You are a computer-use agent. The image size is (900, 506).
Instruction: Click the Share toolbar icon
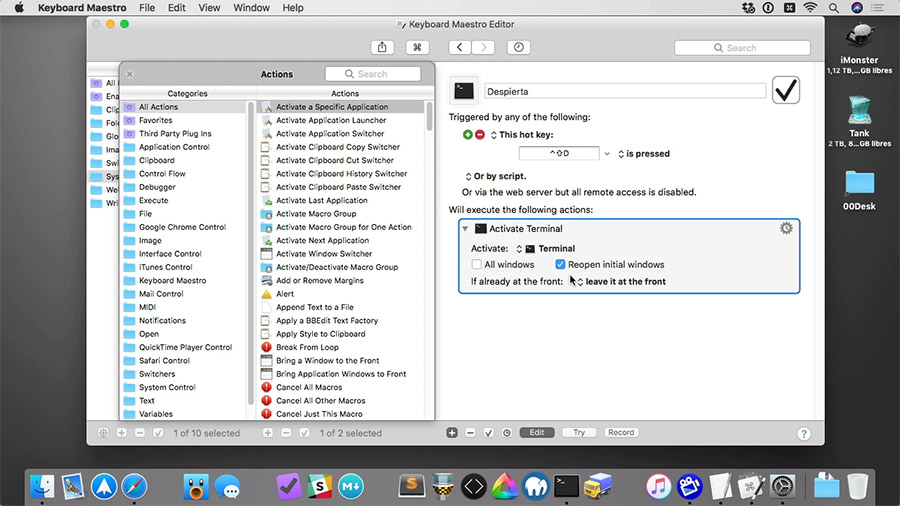382,48
